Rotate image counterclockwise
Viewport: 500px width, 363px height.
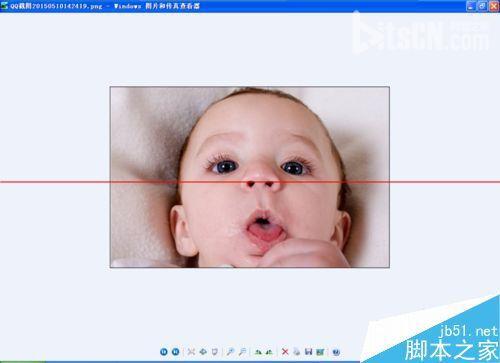[269, 352]
